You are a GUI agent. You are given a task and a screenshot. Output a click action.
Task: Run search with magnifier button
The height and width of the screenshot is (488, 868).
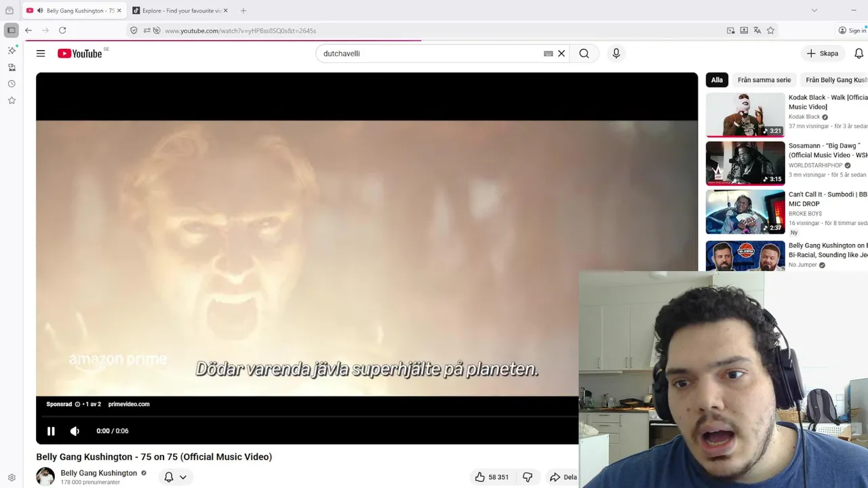584,54
